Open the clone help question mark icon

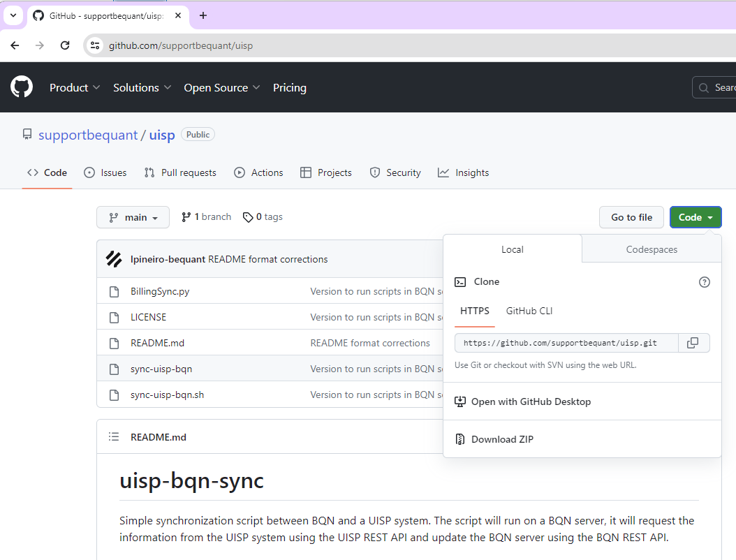click(x=704, y=281)
